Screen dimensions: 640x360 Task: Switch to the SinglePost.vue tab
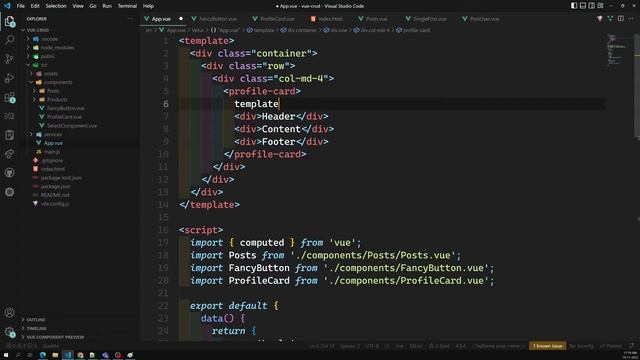[429, 19]
